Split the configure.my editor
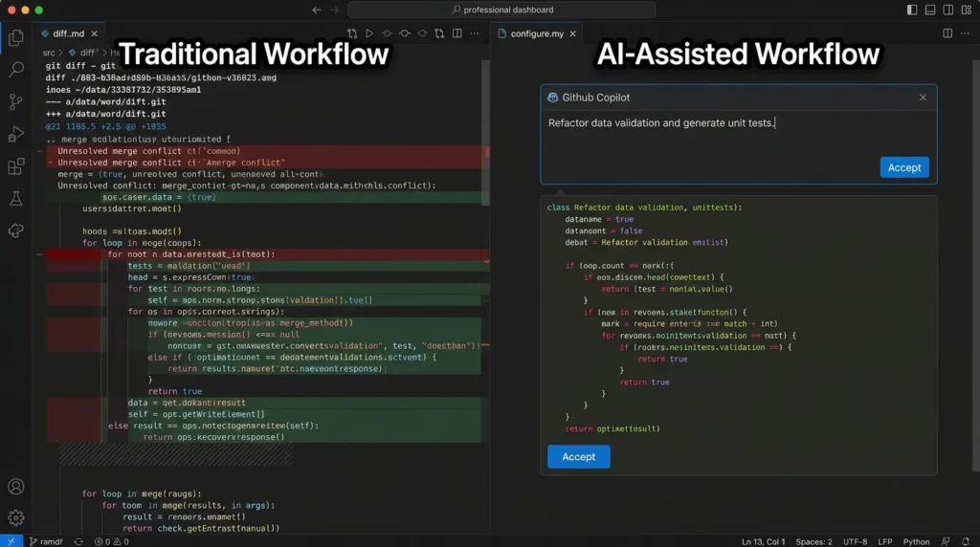Screen dimensions: 980x547 [x=947, y=33]
